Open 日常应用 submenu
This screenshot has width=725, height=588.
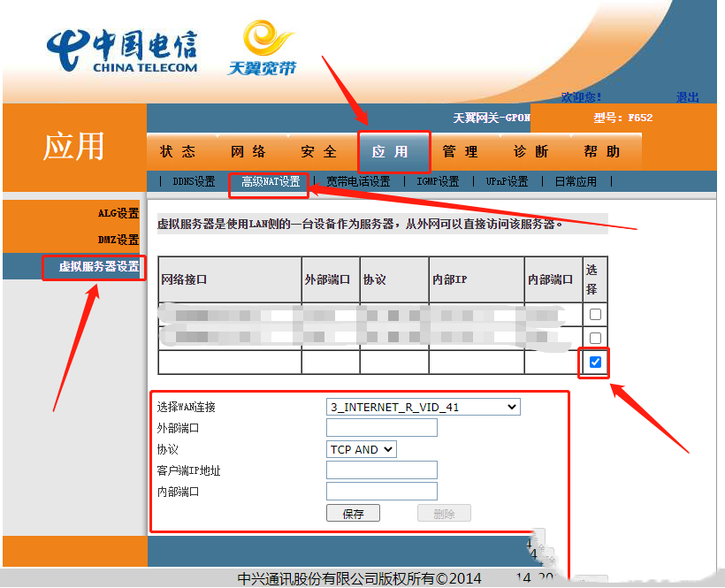(576, 181)
